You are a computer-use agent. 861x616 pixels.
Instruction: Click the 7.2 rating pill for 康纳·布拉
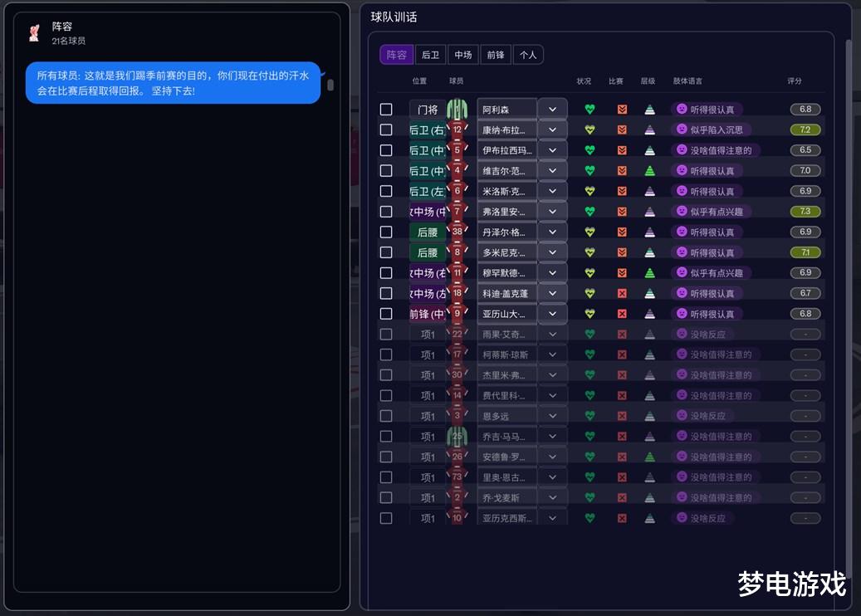tap(805, 130)
